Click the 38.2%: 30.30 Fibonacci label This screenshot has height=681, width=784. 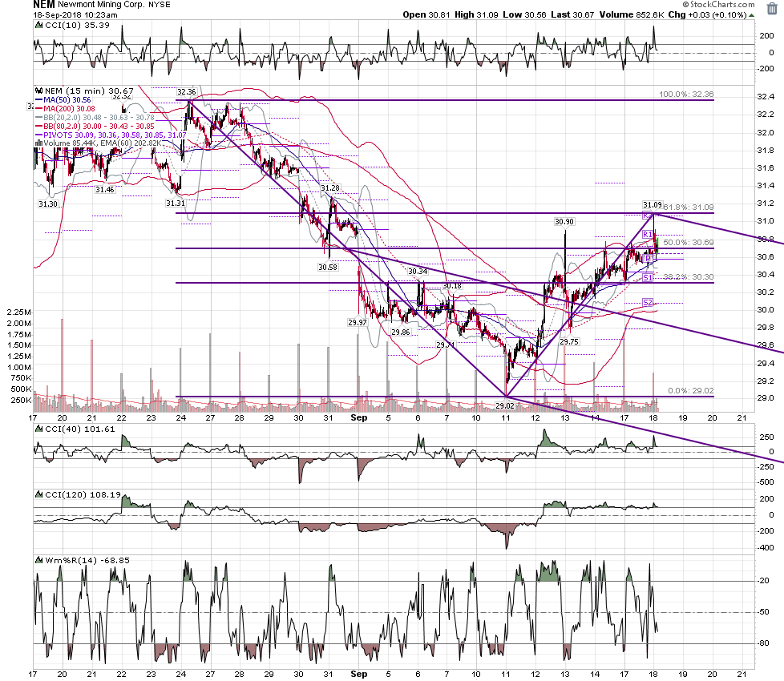pos(689,276)
